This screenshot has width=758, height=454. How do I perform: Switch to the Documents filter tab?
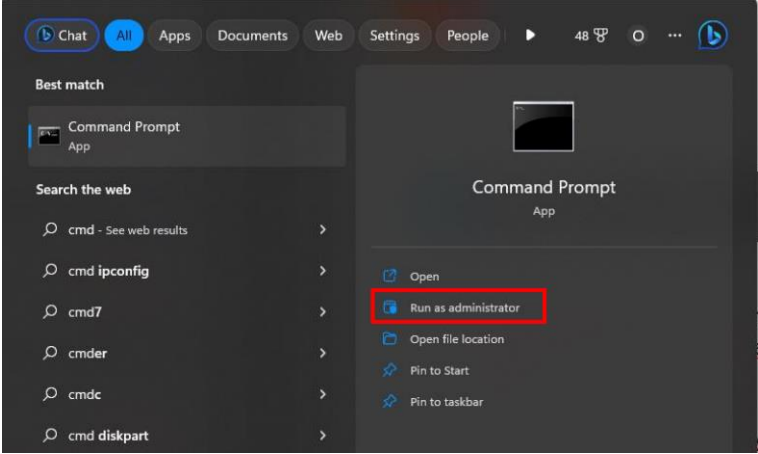coord(252,36)
